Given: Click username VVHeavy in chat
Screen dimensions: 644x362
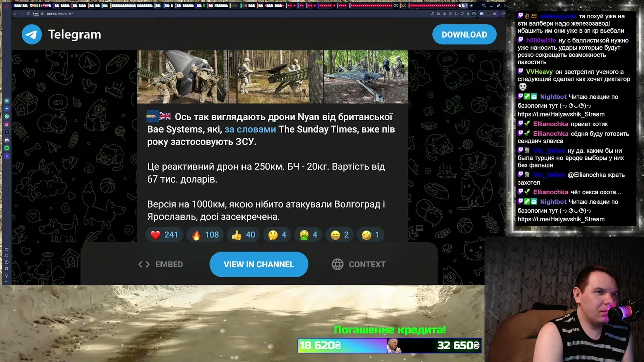Looking at the screenshot, I should tap(539, 72).
